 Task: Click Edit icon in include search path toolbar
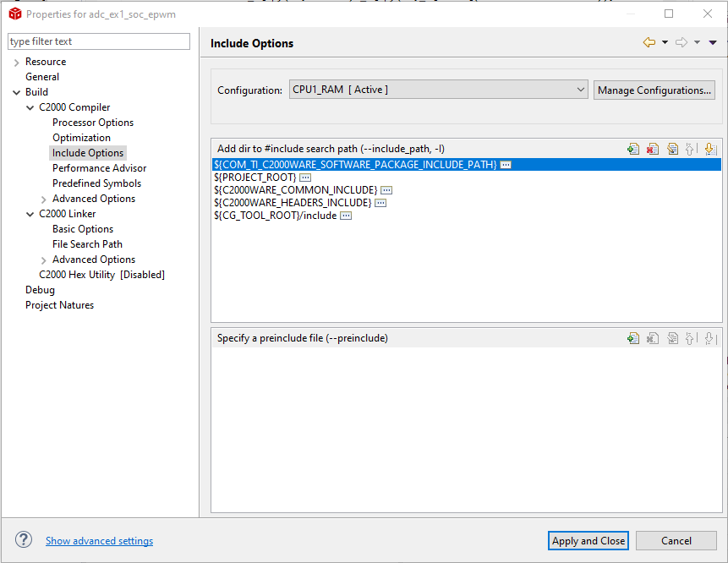tap(672, 149)
